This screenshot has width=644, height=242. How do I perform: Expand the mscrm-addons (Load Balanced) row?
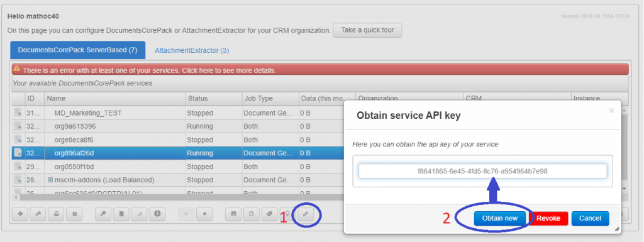(50, 180)
